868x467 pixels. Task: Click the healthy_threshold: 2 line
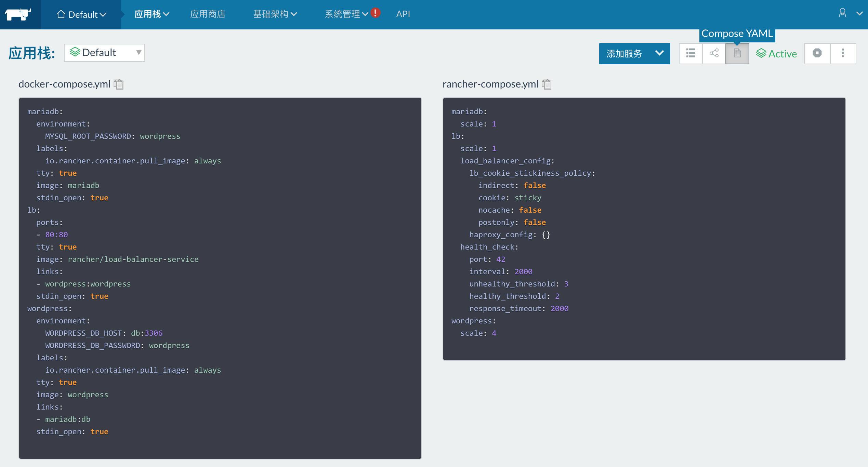[514, 296]
